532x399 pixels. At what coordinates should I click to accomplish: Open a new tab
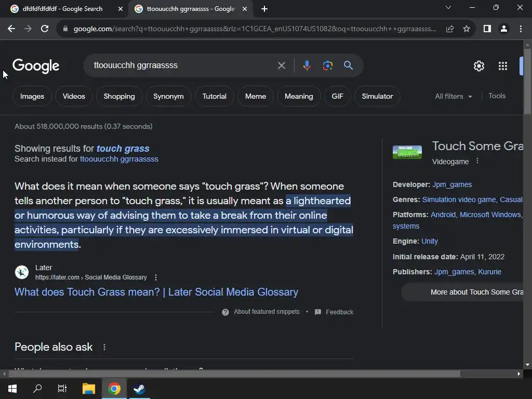coord(264,9)
